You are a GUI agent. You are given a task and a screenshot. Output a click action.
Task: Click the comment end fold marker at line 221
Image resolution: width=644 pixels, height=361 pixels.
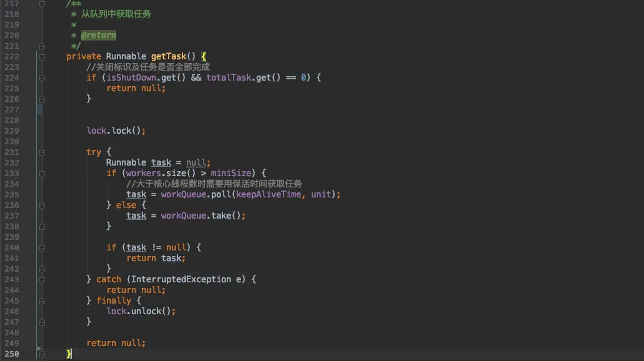click(x=42, y=46)
